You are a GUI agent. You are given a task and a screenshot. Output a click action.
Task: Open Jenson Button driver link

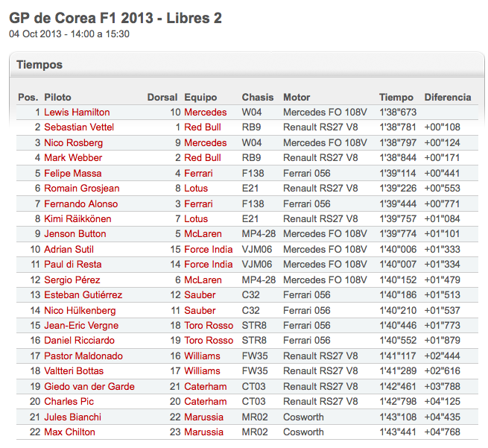click(75, 233)
